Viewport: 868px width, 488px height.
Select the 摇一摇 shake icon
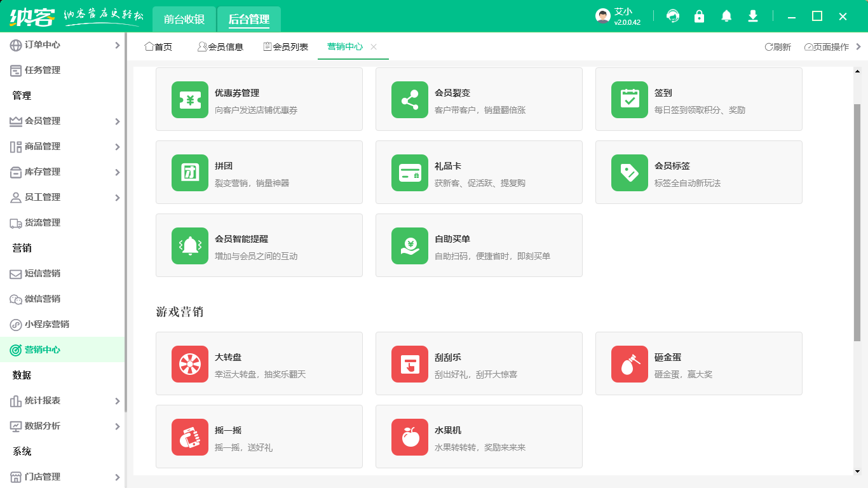pyautogui.click(x=189, y=437)
